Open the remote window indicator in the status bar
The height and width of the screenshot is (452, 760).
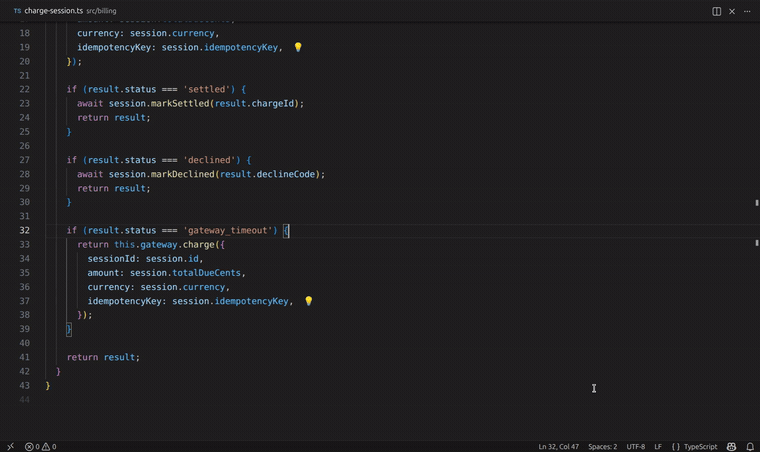(10, 447)
